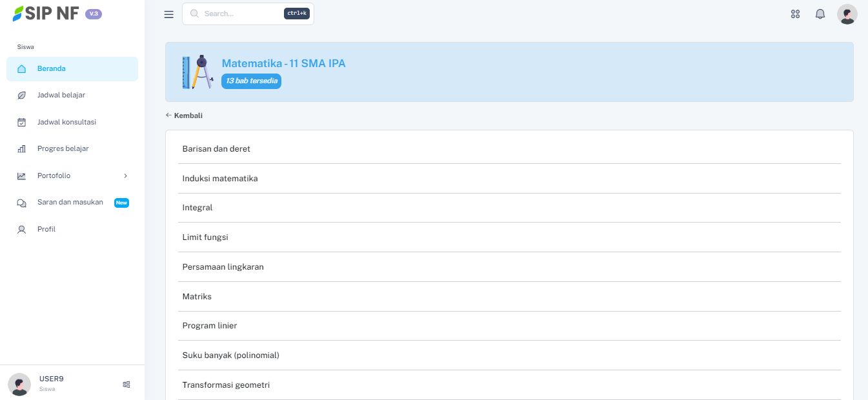Image resolution: width=868 pixels, height=400 pixels.
Task: Open the apps grid icon
Action: pos(795,14)
